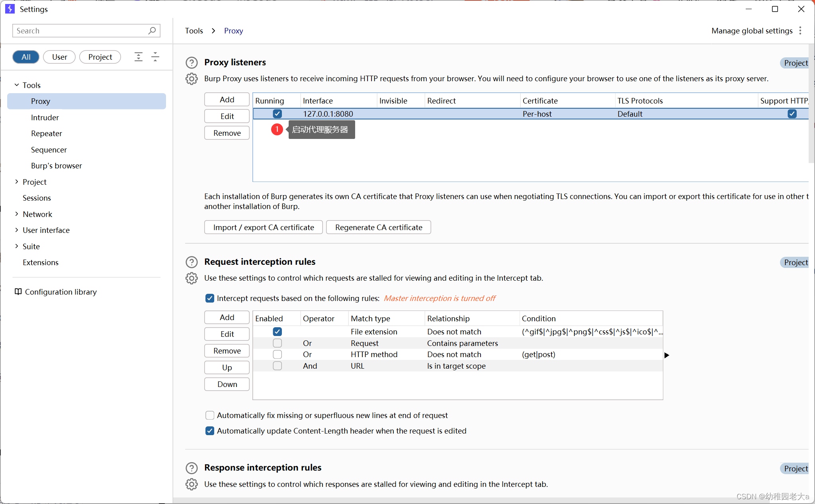Expand the Network settings tree node
815x504 pixels.
pyautogui.click(x=17, y=214)
